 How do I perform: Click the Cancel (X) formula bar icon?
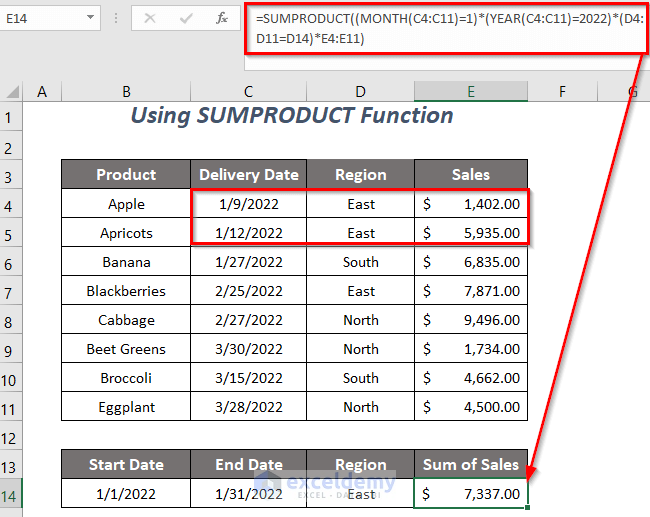pos(149,18)
